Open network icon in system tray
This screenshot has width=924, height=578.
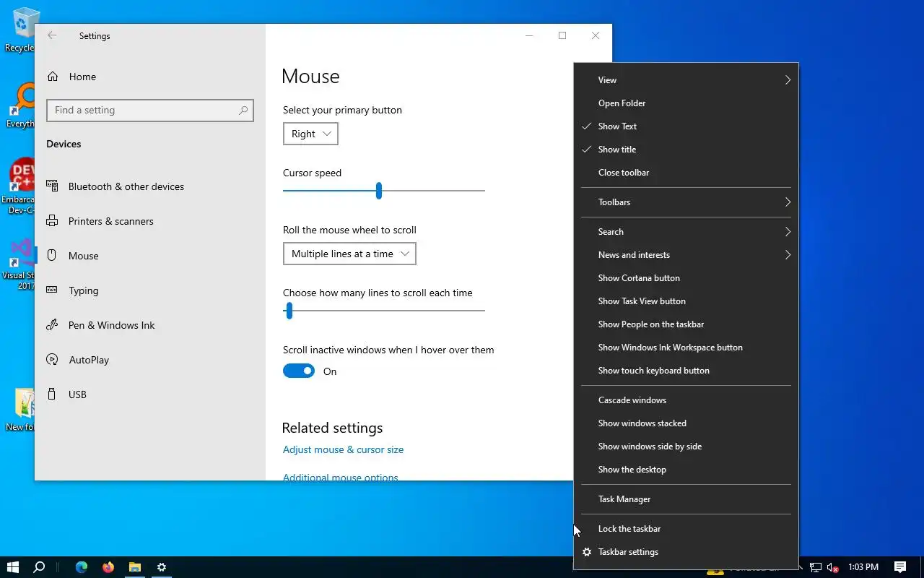[816, 567]
